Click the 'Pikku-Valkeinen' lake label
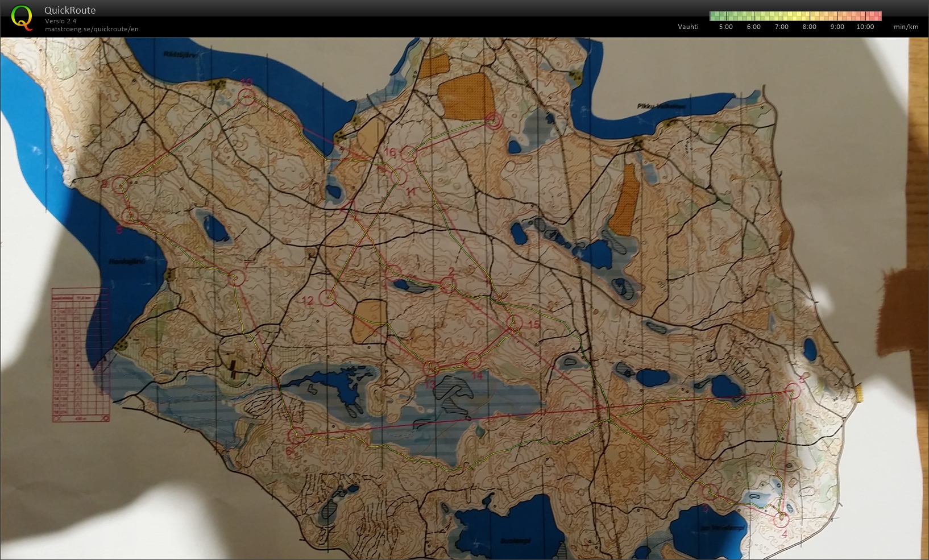Image resolution: width=929 pixels, height=560 pixels. (x=661, y=106)
